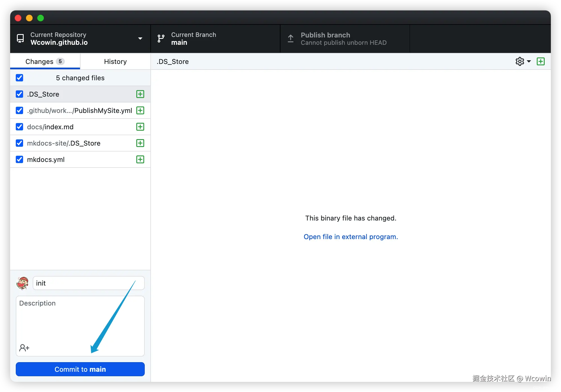The width and height of the screenshot is (561, 392).
Task: Toggle the PublishMySite.yml checkbox
Action: point(19,110)
